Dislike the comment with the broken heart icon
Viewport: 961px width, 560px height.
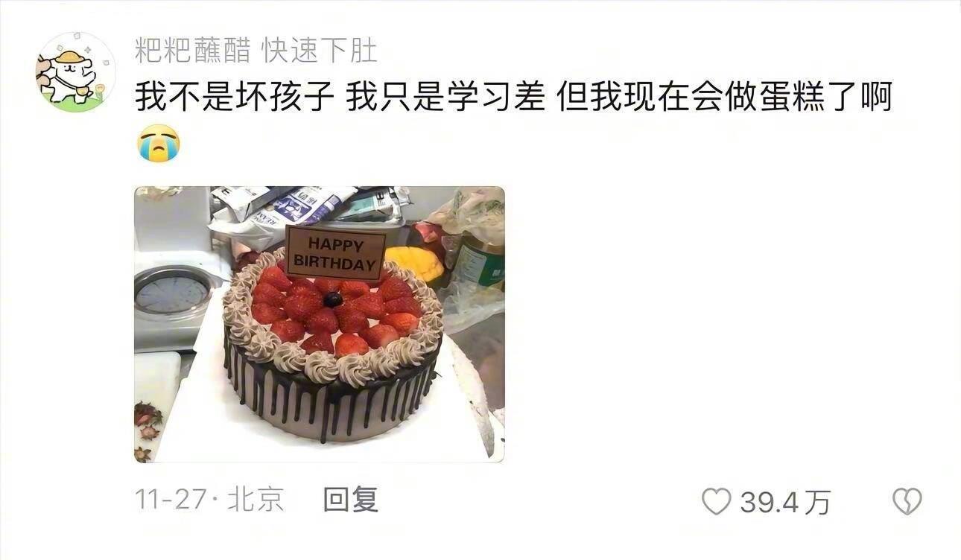coord(907,501)
